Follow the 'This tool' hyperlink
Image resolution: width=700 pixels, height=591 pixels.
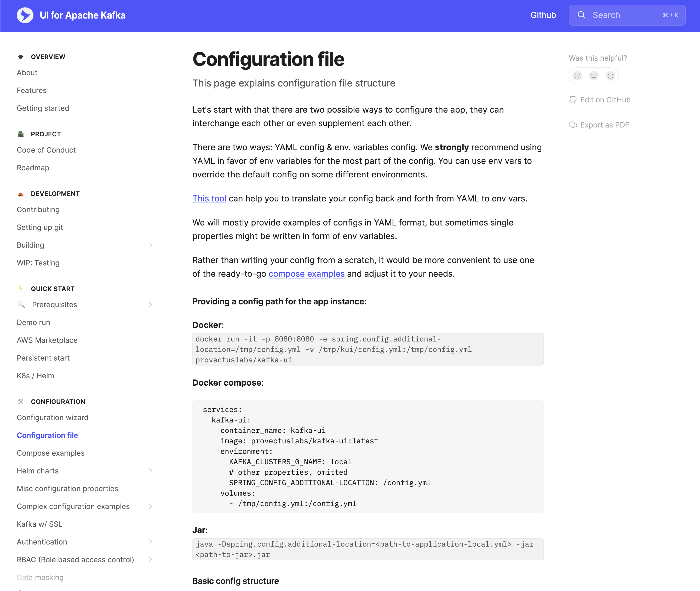click(x=209, y=199)
